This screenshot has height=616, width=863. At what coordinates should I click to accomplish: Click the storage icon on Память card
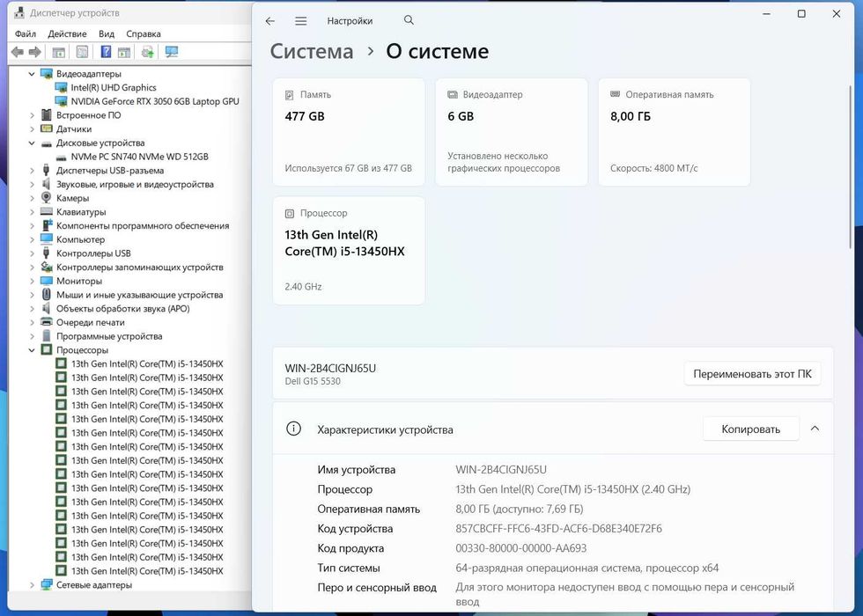290,95
